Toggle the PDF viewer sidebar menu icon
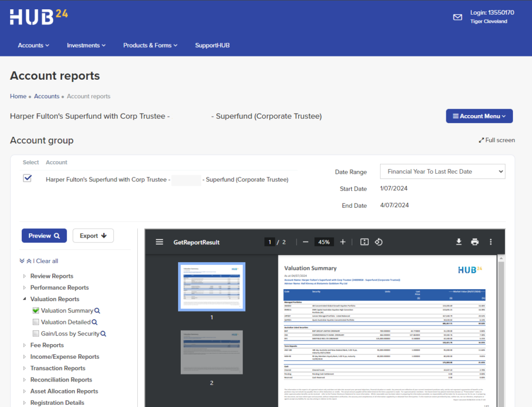 [x=160, y=242]
